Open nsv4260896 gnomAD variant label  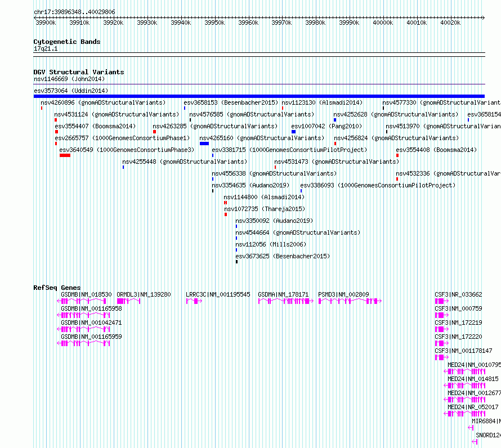[103, 102]
